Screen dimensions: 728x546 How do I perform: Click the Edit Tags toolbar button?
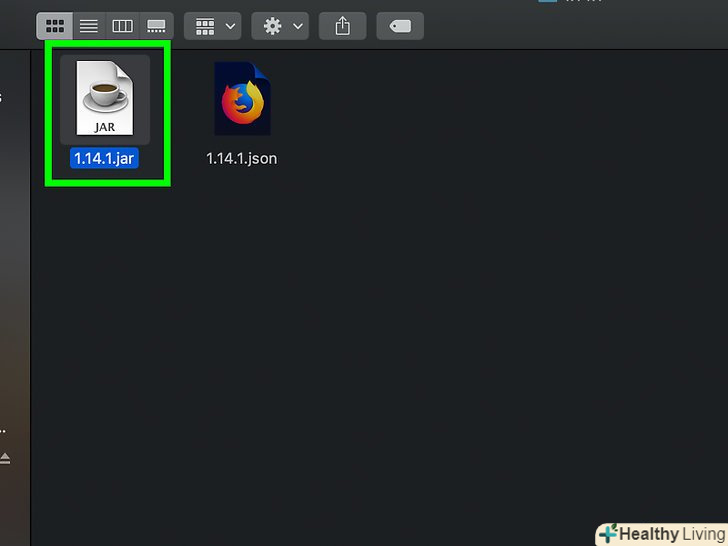(x=400, y=26)
